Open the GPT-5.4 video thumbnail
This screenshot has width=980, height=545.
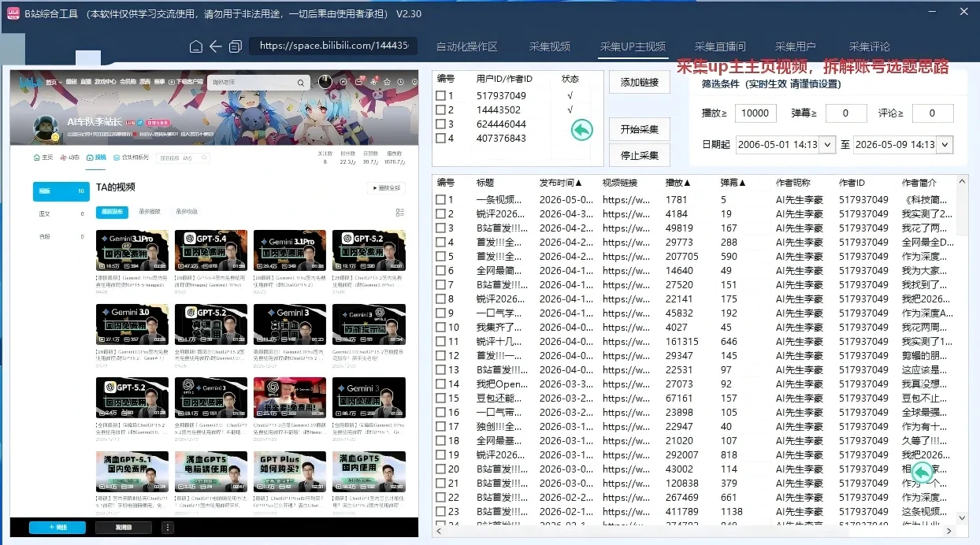tap(211, 250)
